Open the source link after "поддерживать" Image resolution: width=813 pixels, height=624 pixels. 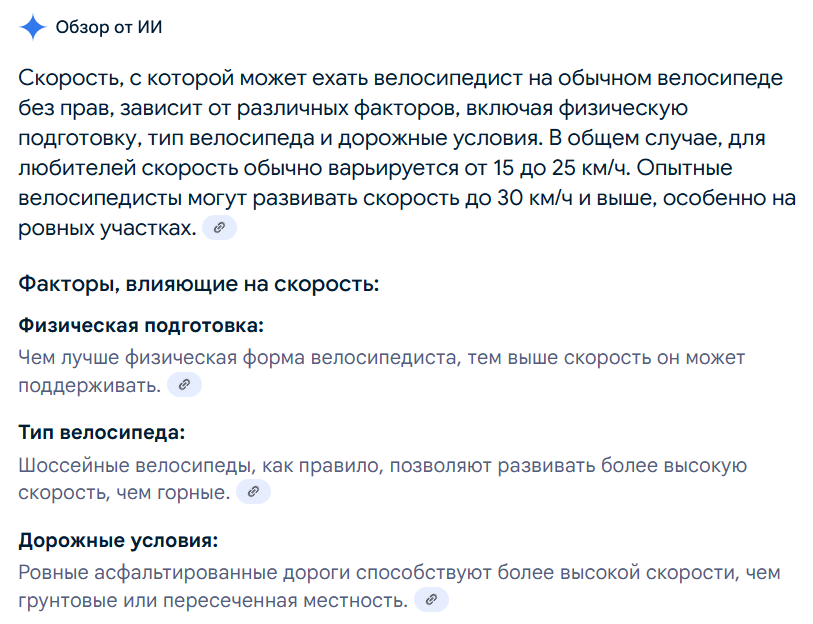[184, 385]
